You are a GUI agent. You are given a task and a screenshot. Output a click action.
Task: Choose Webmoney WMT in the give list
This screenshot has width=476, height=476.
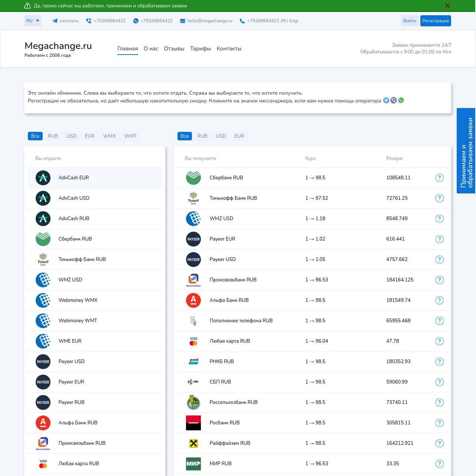(x=95, y=321)
